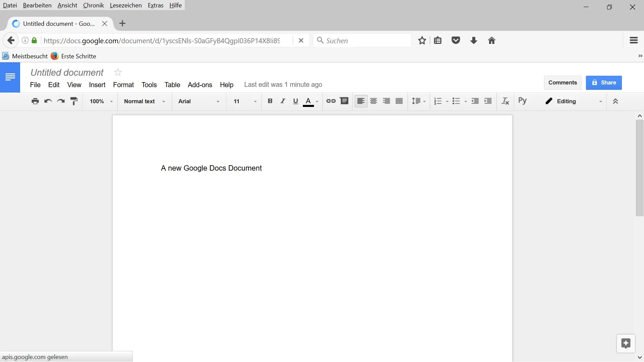
Task: Click the document title input field
Action: coord(66,72)
